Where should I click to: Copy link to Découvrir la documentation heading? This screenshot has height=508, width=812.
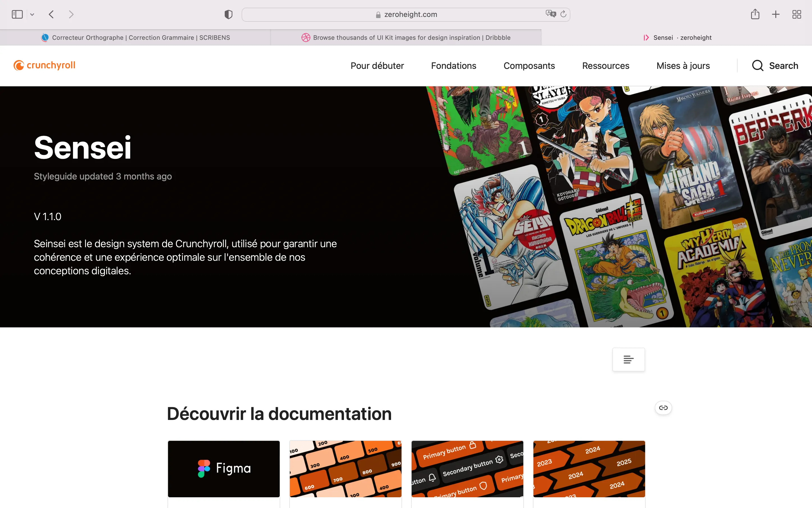click(x=663, y=408)
